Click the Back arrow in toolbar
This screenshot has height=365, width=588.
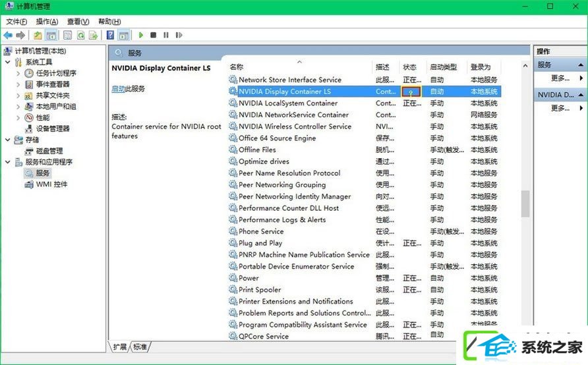click(x=8, y=35)
